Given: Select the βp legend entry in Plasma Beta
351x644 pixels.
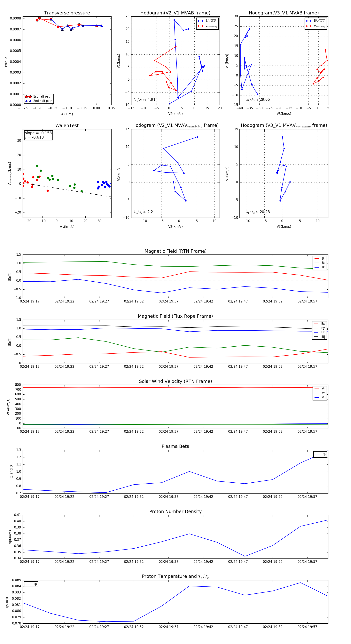Looking at the screenshot, I should click(320, 454).
